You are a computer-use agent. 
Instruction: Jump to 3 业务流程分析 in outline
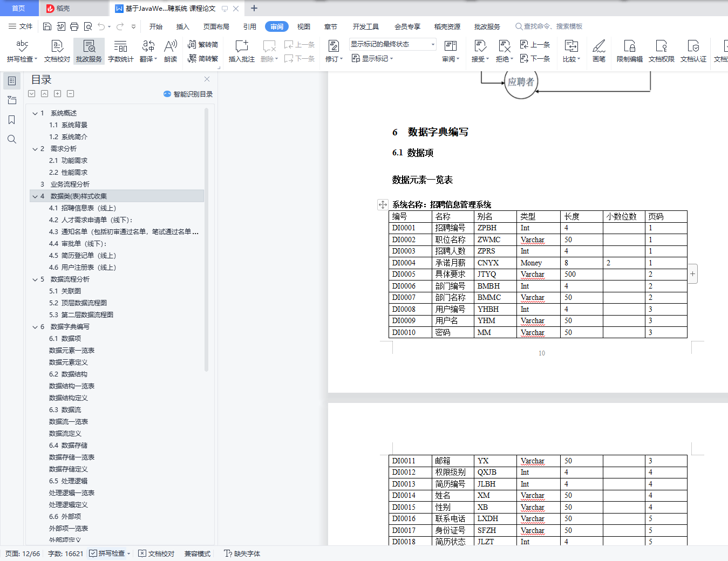(65, 184)
